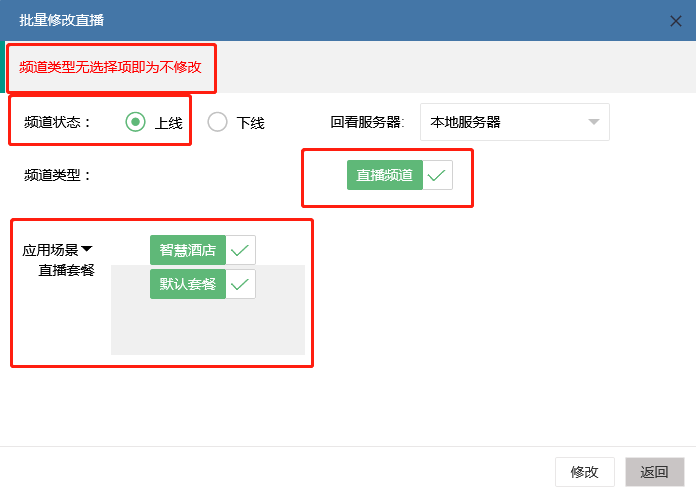Toggle the checkmark icon next to 智慧酒店
The image size is (696, 493).
click(240, 250)
